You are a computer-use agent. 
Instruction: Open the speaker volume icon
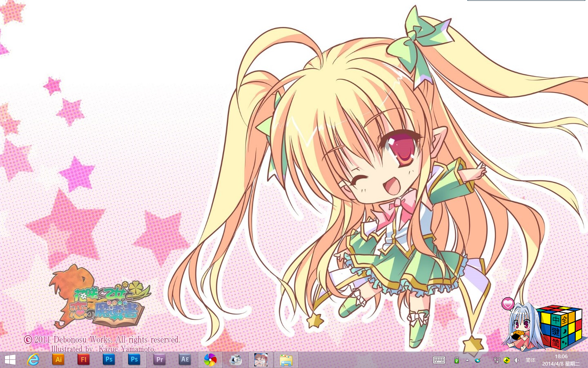[x=517, y=360]
